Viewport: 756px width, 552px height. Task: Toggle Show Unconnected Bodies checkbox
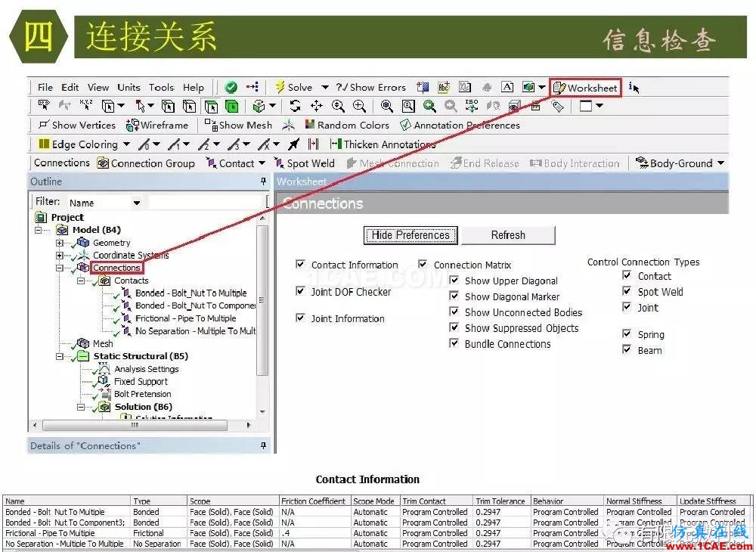pos(454,312)
